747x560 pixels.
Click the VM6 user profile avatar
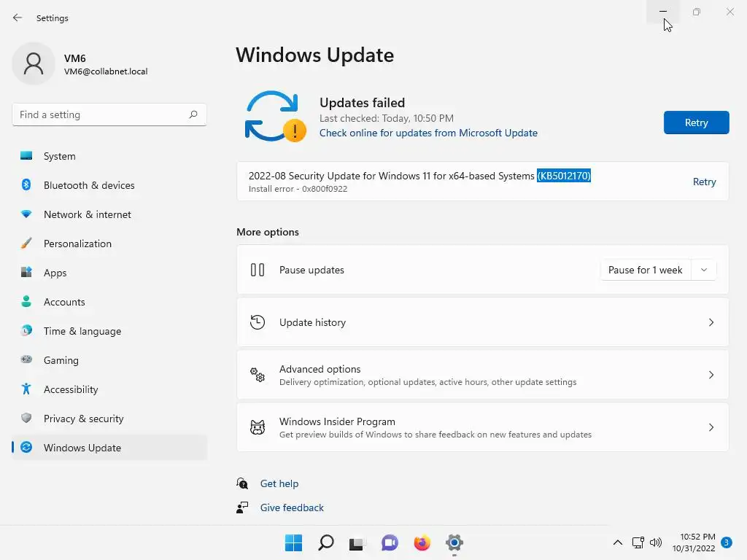click(x=34, y=64)
